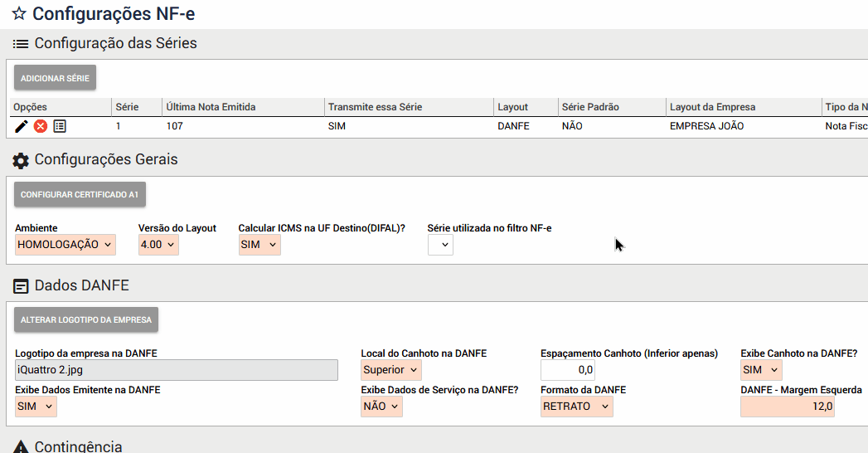This screenshot has width=868, height=453.
Task: Click the Espaçamento Canhoto input field
Action: 568,370
